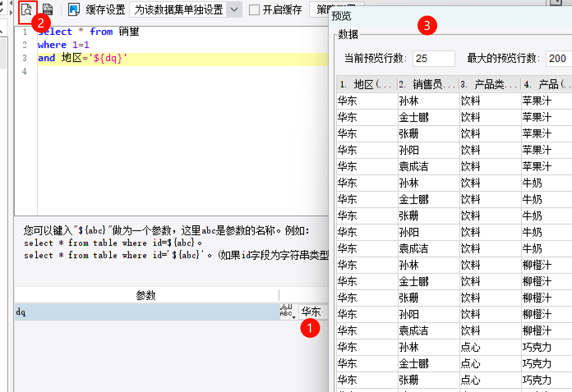Place cursor on SQL line 'where 1=1'
Screen dimensions: 572x392
63,45
